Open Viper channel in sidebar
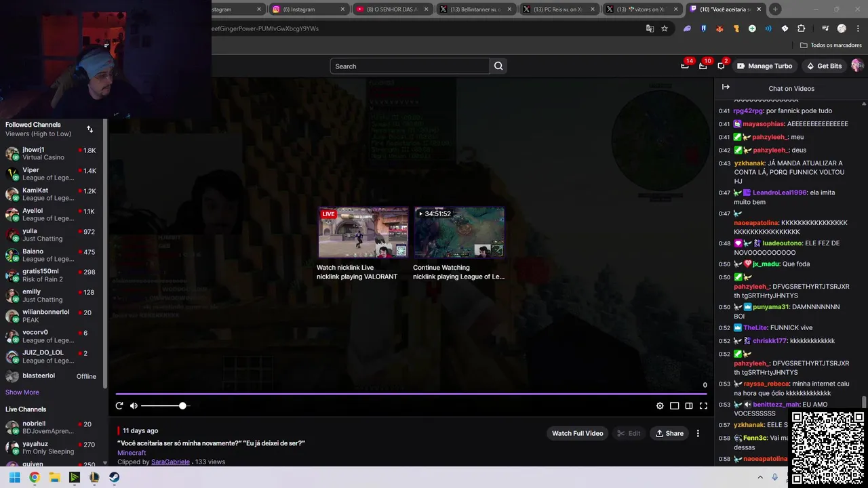This screenshot has width=868, height=488. [52, 174]
